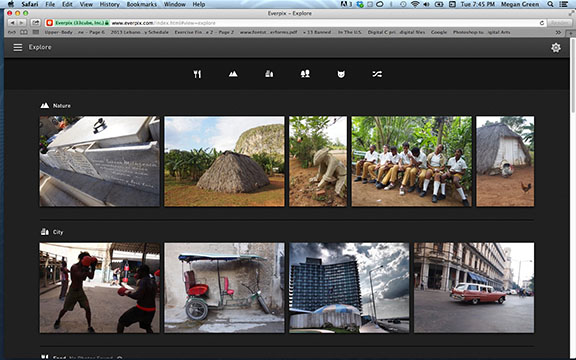This screenshot has width=576, height=360.
Task: Open the bookmarks book icon
Action: (24, 32)
